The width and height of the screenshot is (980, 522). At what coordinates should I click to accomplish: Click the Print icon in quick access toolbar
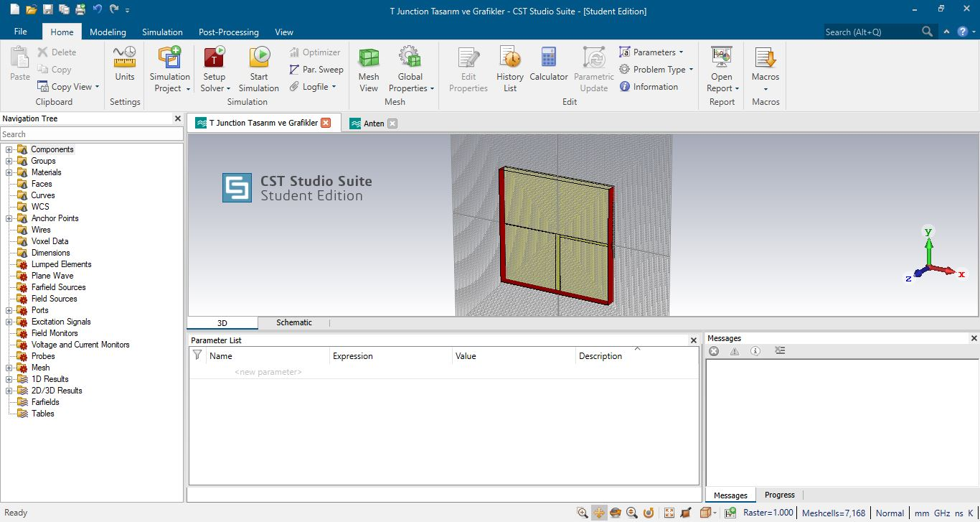[80, 10]
